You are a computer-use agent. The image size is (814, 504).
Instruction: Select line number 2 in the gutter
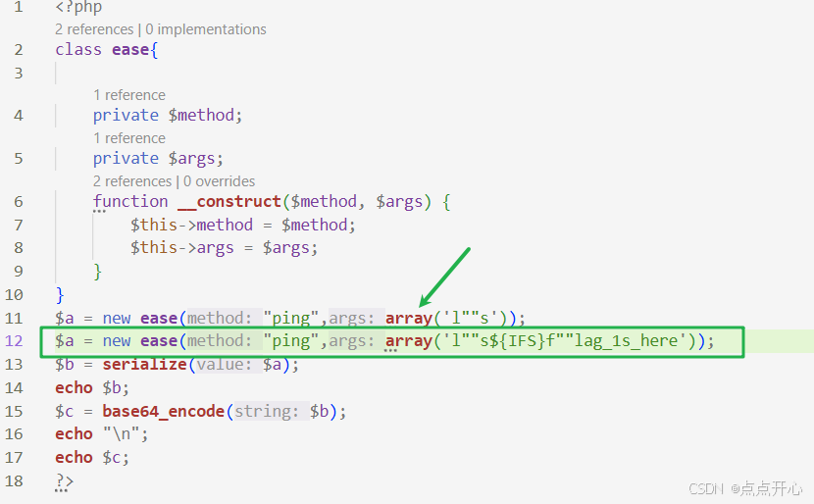pos(19,50)
